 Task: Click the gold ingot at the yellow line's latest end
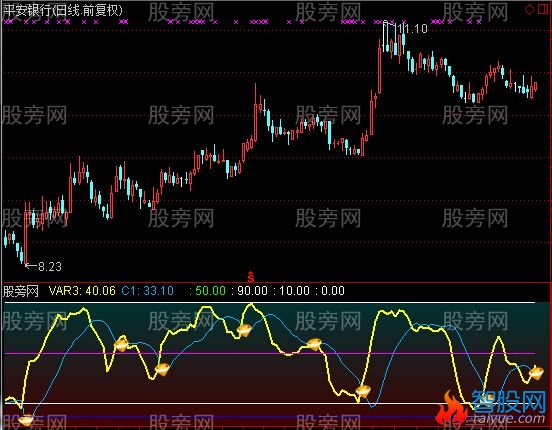536,372
